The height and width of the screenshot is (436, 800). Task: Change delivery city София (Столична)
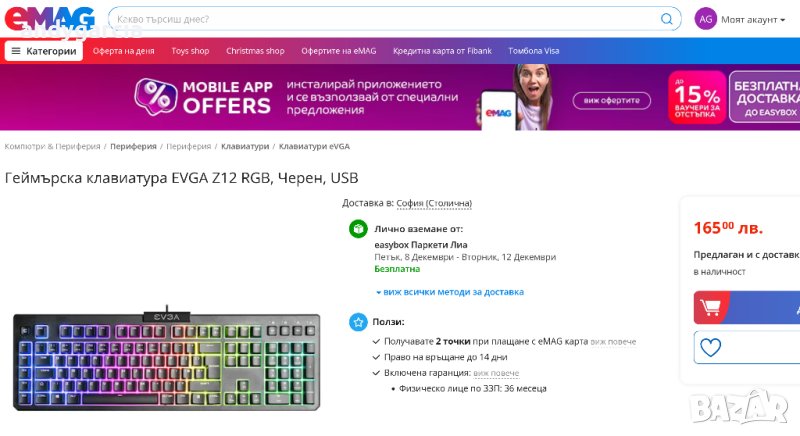[x=434, y=203]
